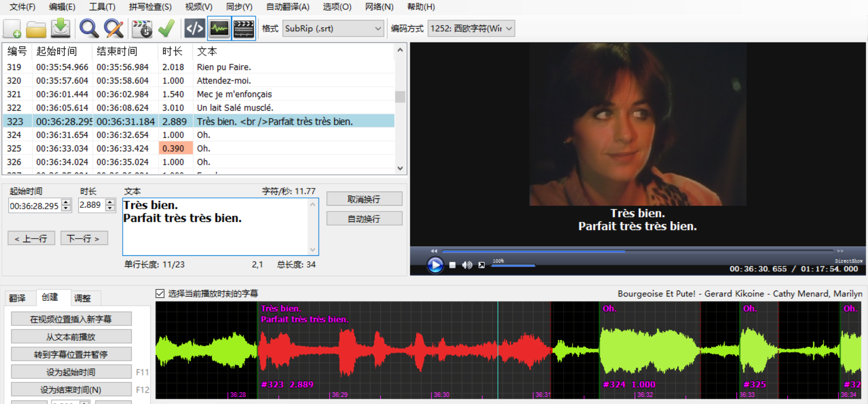Screen dimensions: 868x404
Task: Increase start time spinner up arrow
Action: (x=66, y=202)
